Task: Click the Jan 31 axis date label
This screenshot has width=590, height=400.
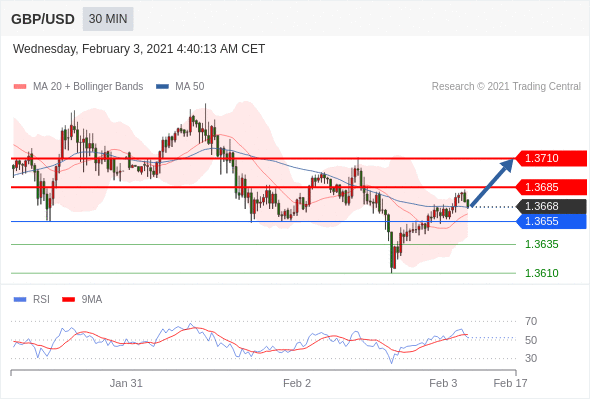Action: click(126, 383)
